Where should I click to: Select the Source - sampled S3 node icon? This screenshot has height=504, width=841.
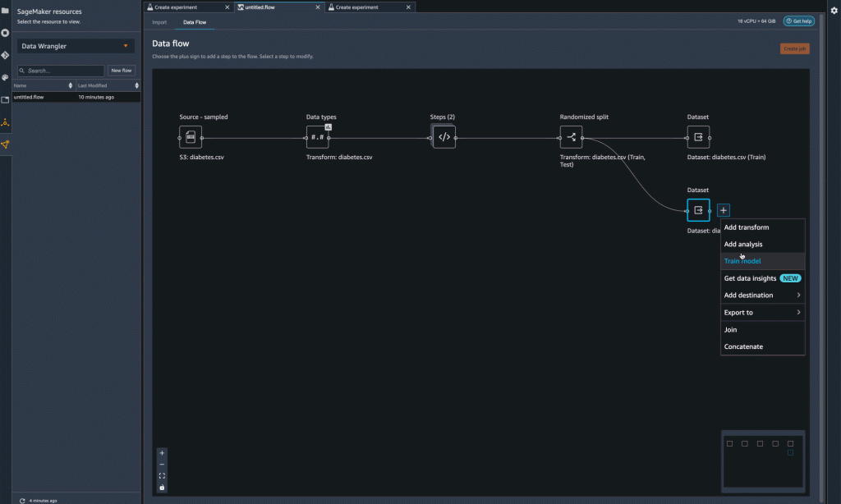tap(191, 137)
